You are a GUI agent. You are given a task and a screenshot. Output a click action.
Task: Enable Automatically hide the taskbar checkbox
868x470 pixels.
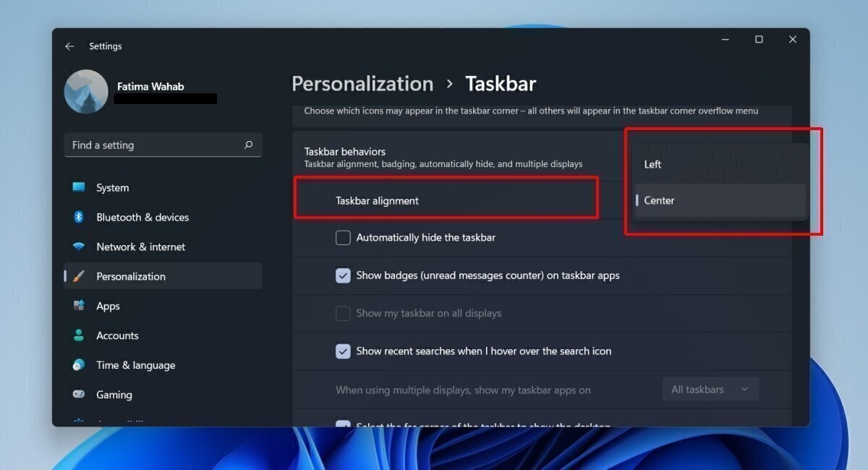click(343, 237)
